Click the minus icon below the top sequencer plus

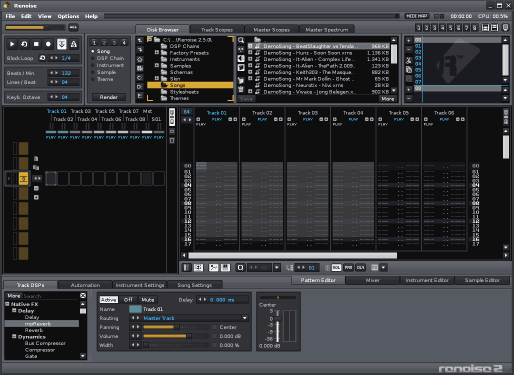[409, 49]
